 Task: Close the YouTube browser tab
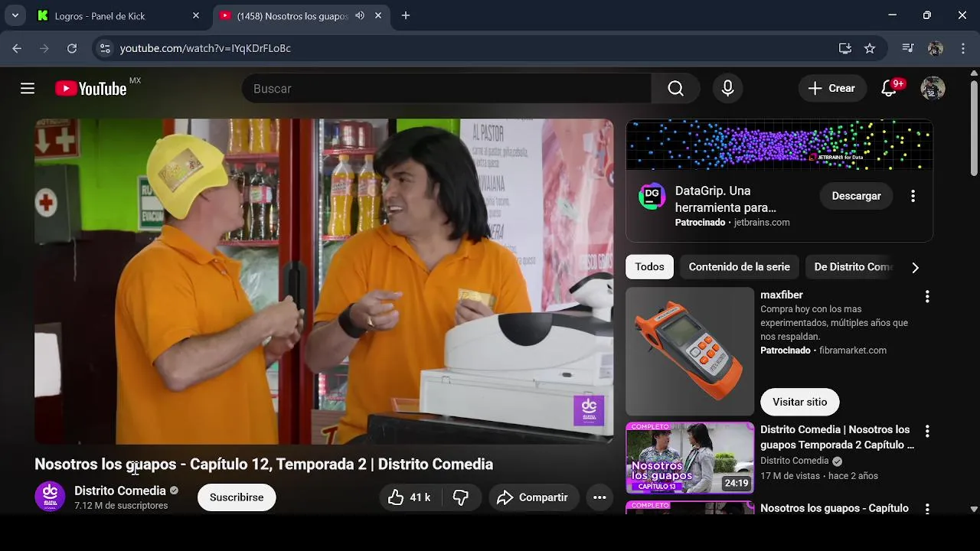[378, 15]
